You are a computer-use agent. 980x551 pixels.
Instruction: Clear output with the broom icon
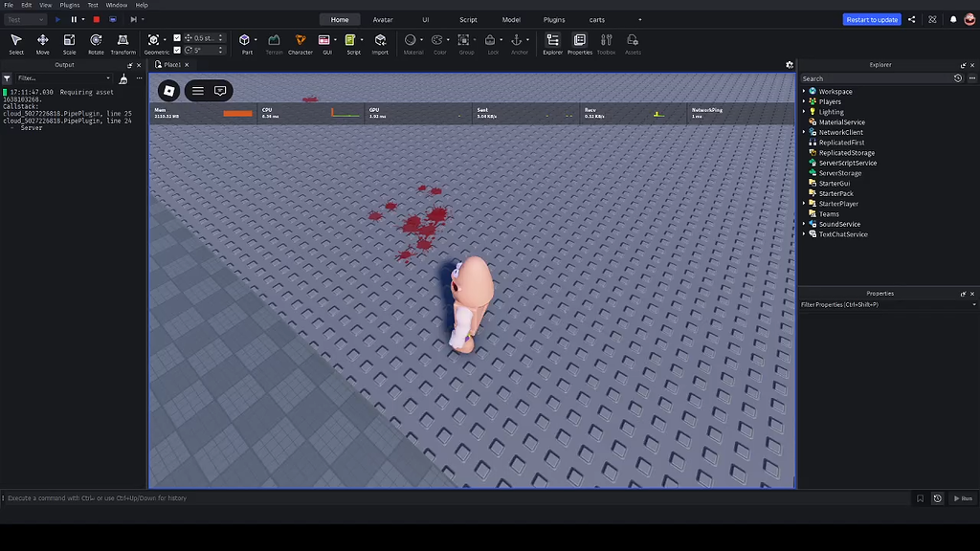(x=123, y=78)
